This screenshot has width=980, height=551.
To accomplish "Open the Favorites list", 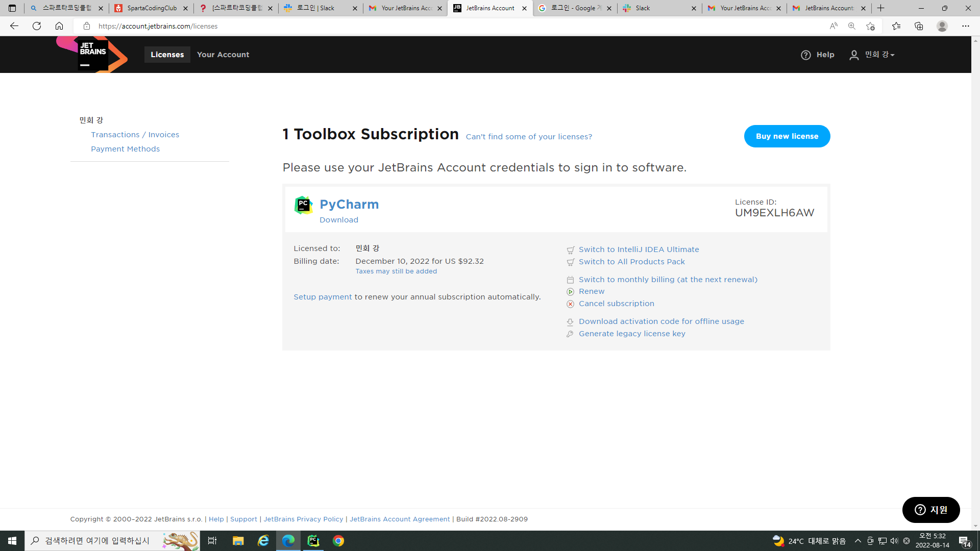I will [896, 26].
